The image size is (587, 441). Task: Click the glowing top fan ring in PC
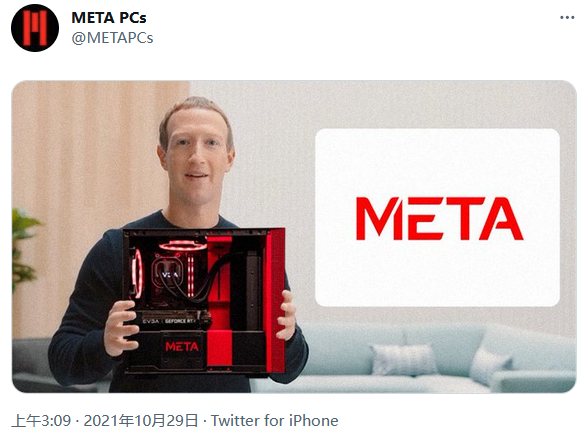pyautogui.click(x=183, y=246)
